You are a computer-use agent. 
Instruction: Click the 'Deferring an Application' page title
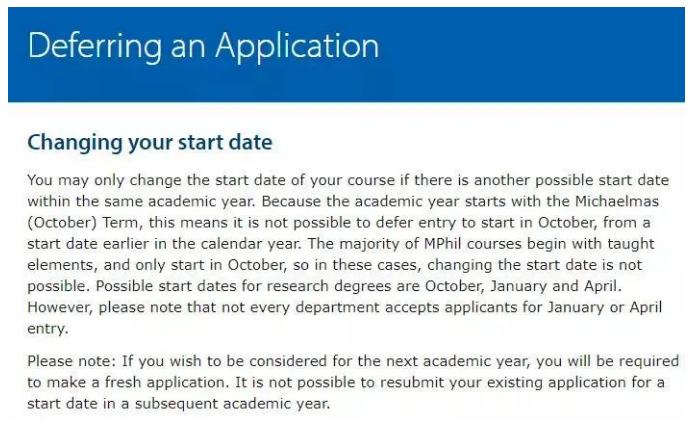point(203,46)
